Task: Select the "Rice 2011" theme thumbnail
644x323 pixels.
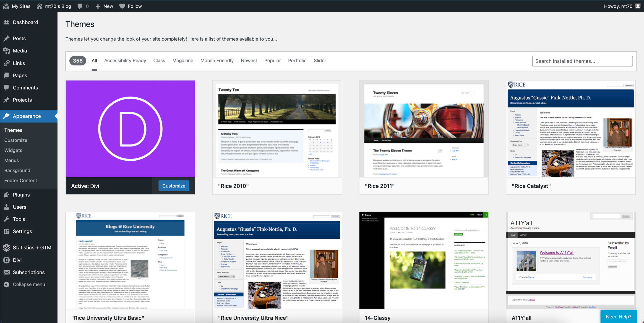Action: 424,129
